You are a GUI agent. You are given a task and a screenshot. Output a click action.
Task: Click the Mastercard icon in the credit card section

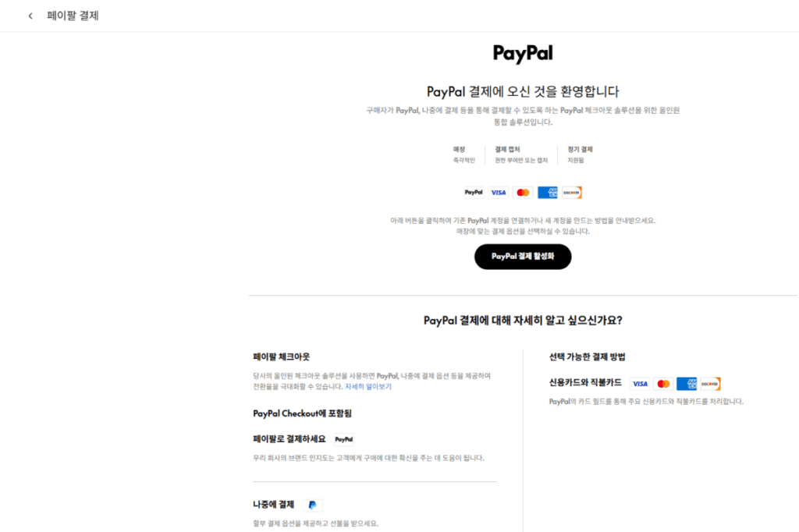click(x=663, y=383)
